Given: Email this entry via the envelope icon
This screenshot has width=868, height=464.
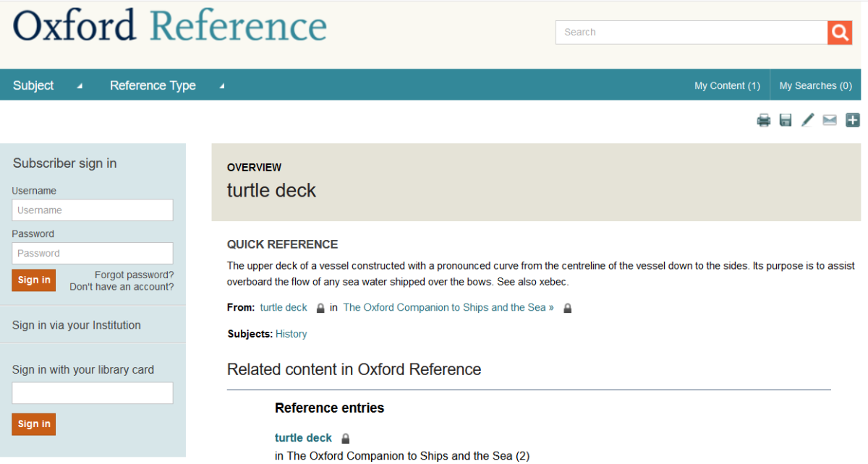Looking at the screenshot, I should pos(830,120).
